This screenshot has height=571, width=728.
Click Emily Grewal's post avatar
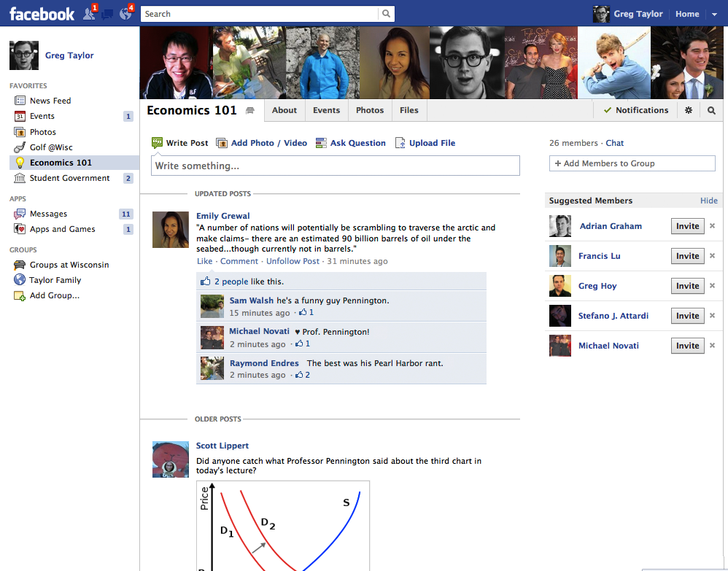pos(171,230)
